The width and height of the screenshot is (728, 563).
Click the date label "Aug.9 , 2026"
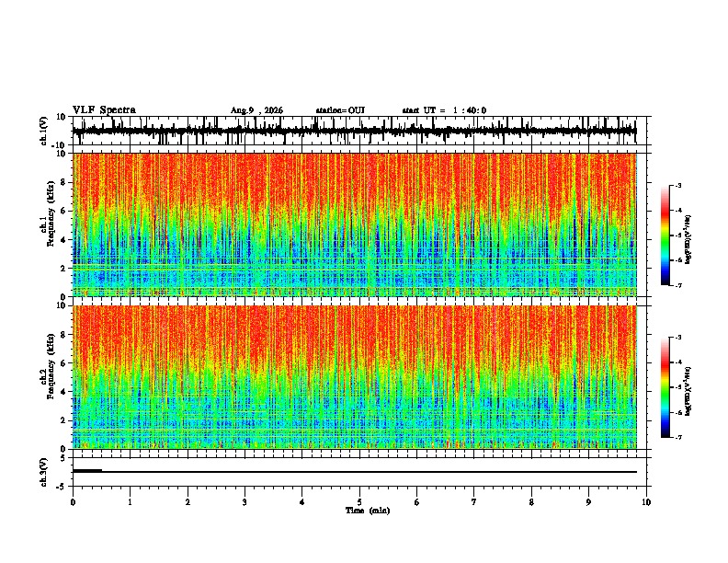(256, 110)
